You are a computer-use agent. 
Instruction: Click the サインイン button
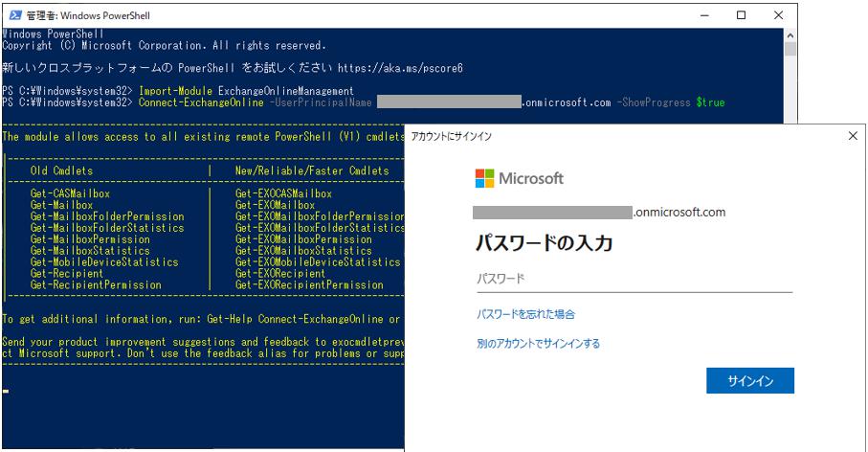[750, 380]
